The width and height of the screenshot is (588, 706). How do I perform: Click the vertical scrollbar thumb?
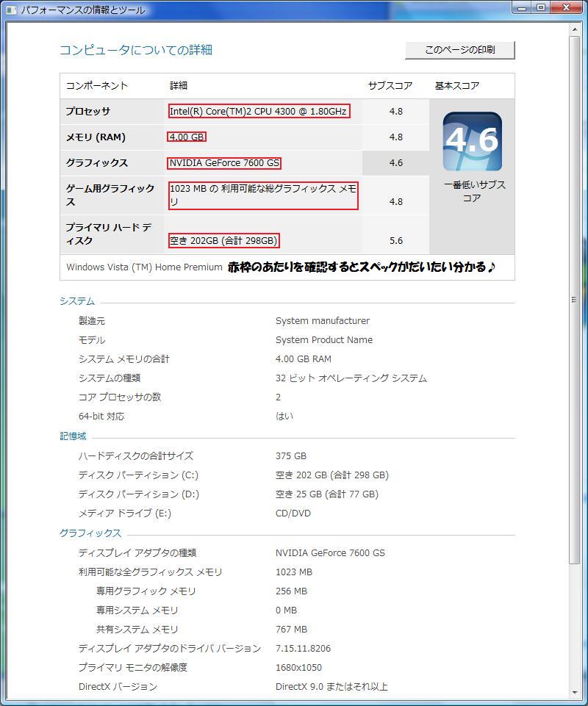(x=575, y=300)
